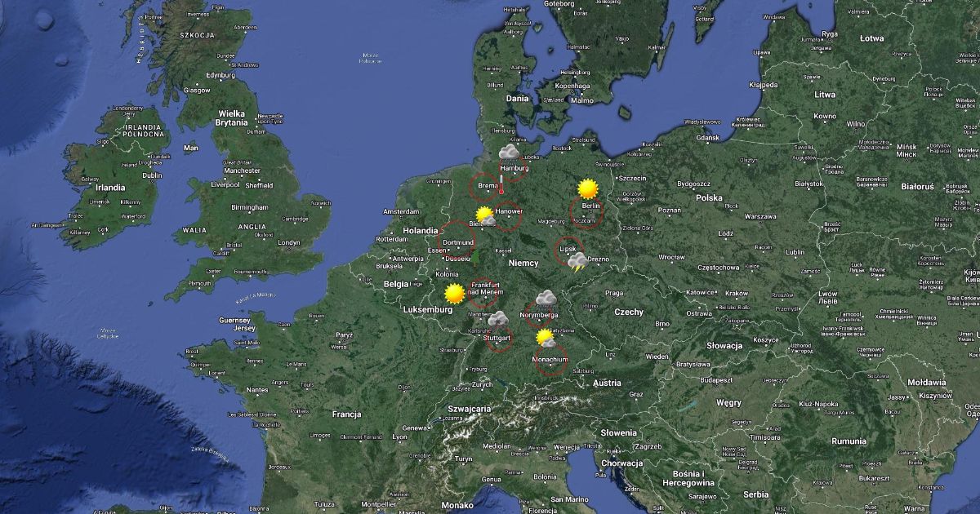Click the Kopenhaga city label
This screenshot has width=980, height=514.
coord(572,86)
